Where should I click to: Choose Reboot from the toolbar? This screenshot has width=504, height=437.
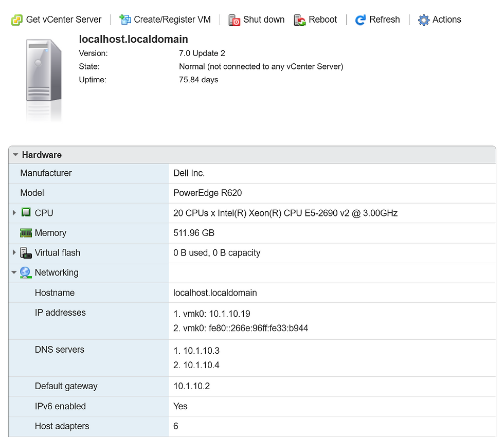click(x=315, y=20)
